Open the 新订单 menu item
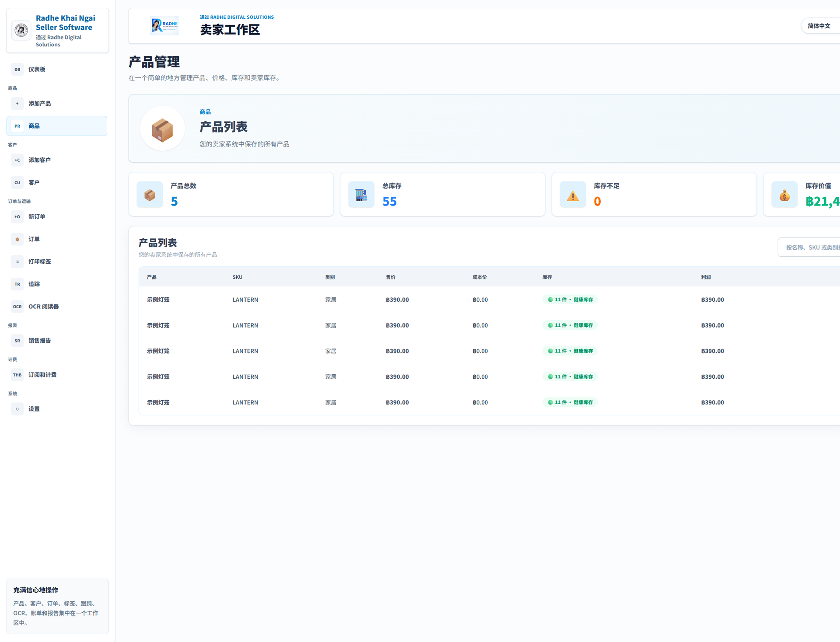The image size is (840, 642). coord(57,216)
